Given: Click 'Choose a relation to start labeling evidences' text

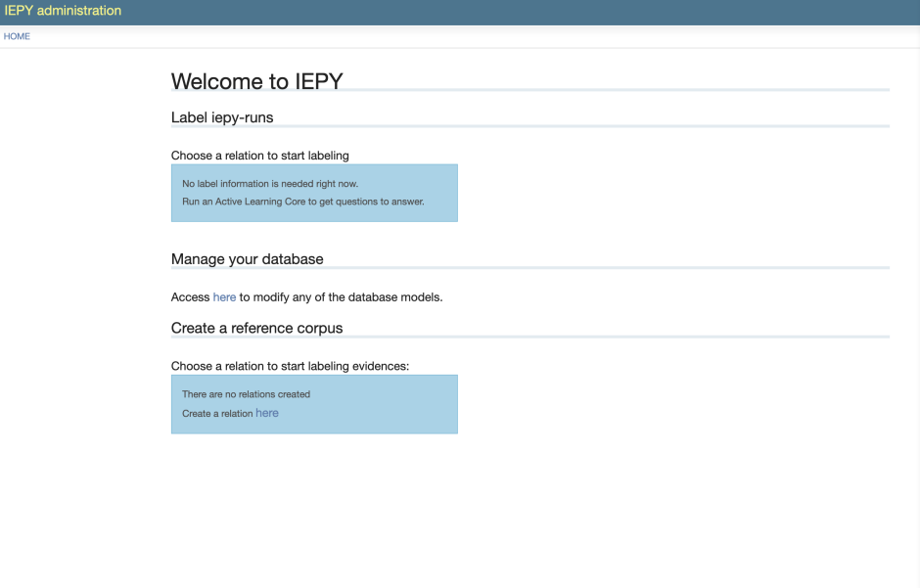Looking at the screenshot, I should pos(290,366).
